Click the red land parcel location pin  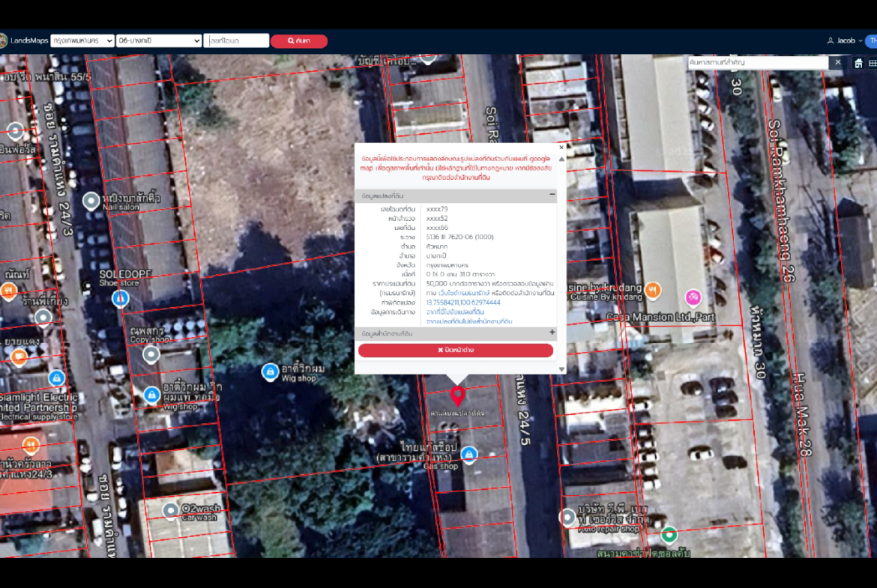click(x=457, y=395)
